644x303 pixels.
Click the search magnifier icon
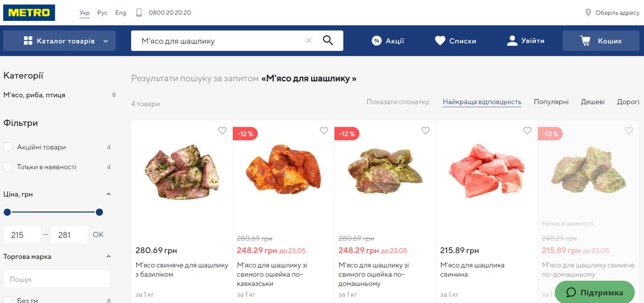pyautogui.click(x=328, y=40)
